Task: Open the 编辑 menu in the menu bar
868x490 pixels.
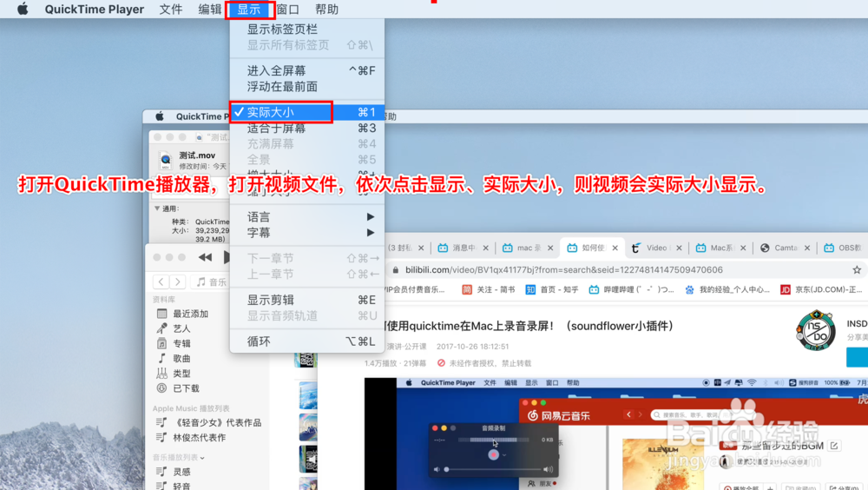Action: (x=209, y=9)
